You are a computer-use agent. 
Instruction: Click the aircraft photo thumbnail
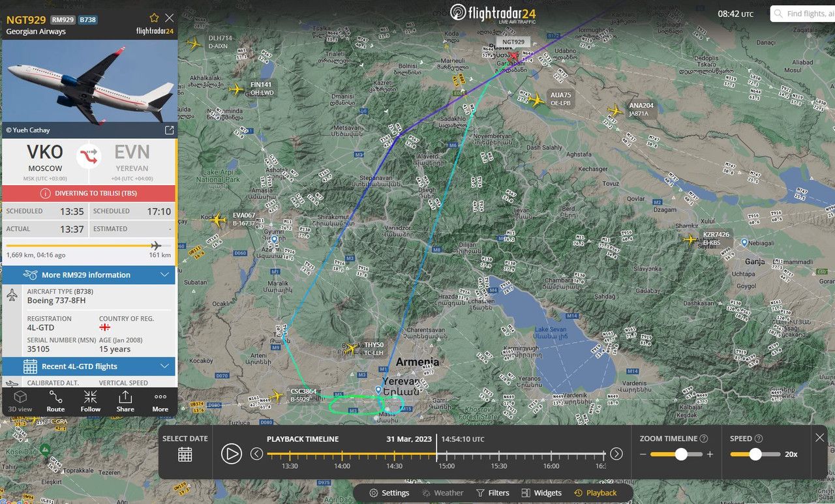pos(89,82)
